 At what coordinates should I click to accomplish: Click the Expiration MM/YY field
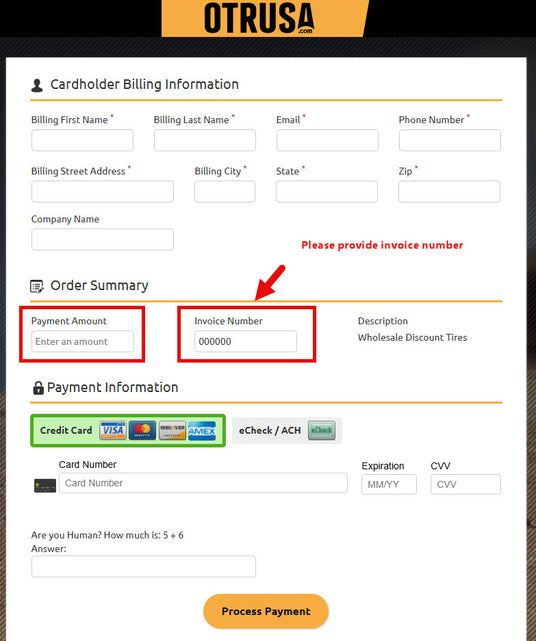pos(389,484)
